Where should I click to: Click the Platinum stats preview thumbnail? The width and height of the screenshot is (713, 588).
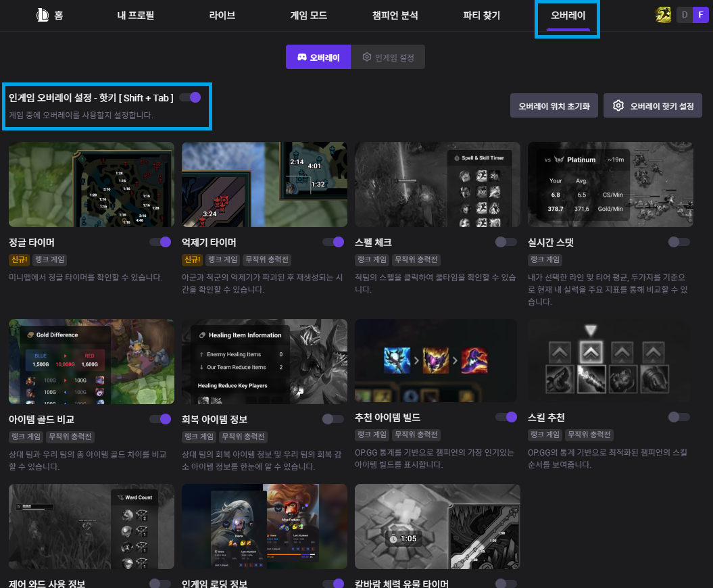point(610,185)
